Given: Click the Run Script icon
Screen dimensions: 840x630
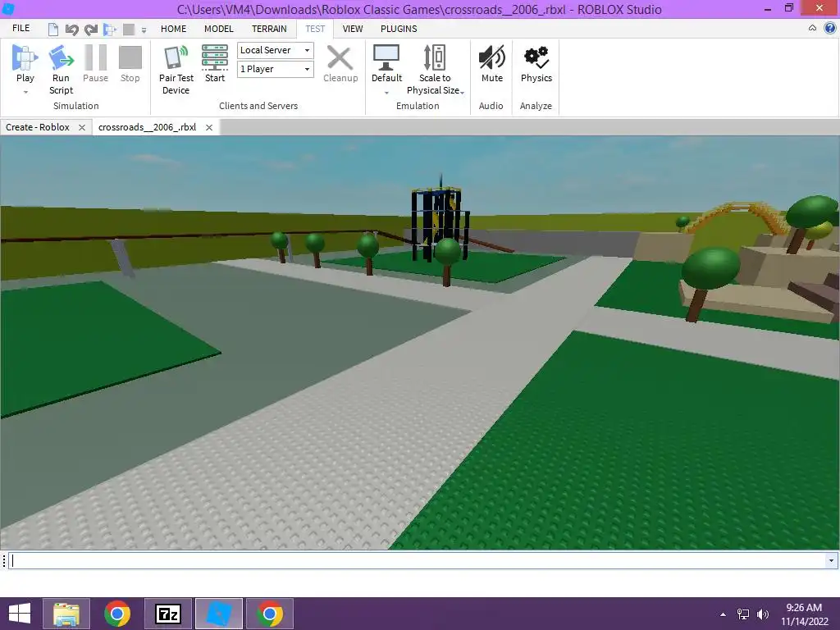Looking at the screenshot, I should pyautogui.click(x=61, y=58).
